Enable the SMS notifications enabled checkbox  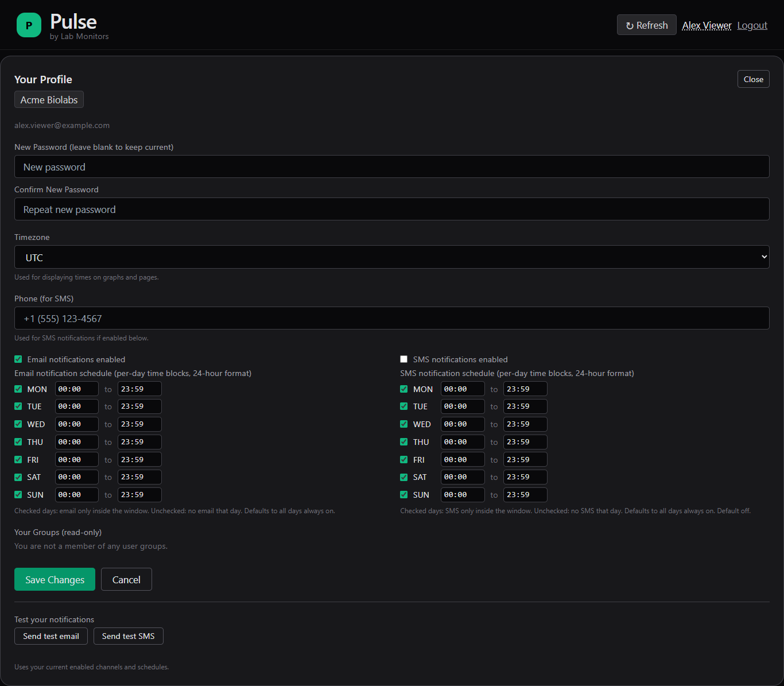(404, 359)
